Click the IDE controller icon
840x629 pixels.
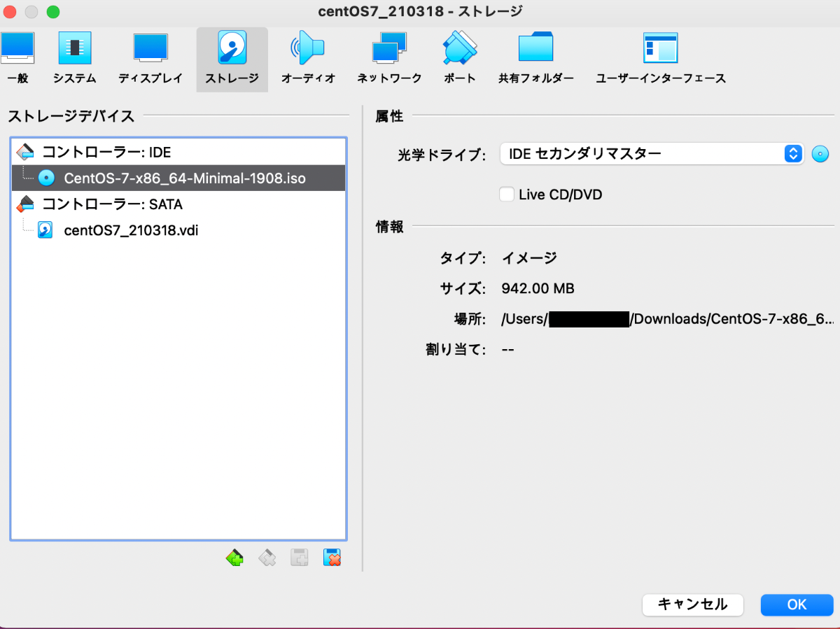pyautogui.click(x=25, y=151)
